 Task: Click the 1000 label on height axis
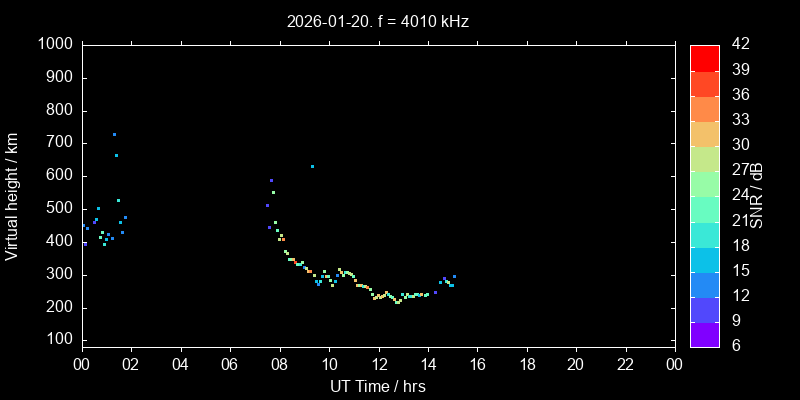(x=54, y=44)
